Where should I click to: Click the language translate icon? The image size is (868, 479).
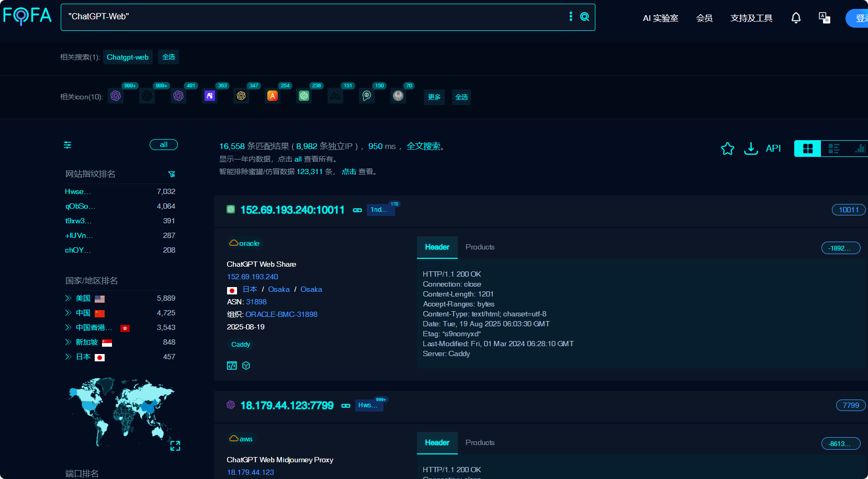tap(824, 18)
